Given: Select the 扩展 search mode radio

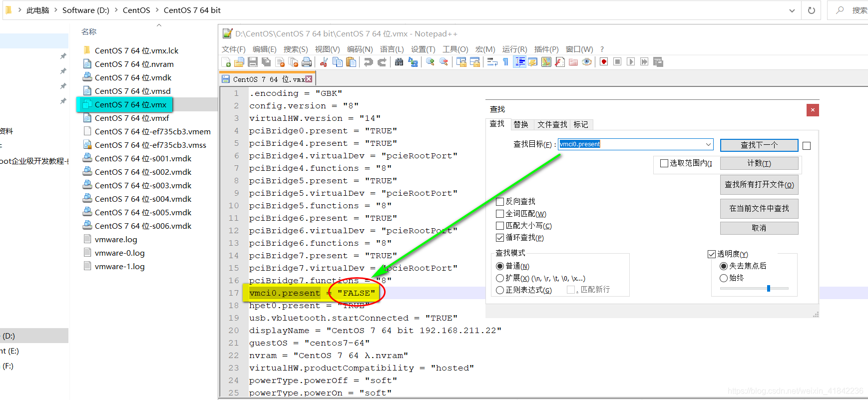Looking at the screenshot, I should [500, 278].
